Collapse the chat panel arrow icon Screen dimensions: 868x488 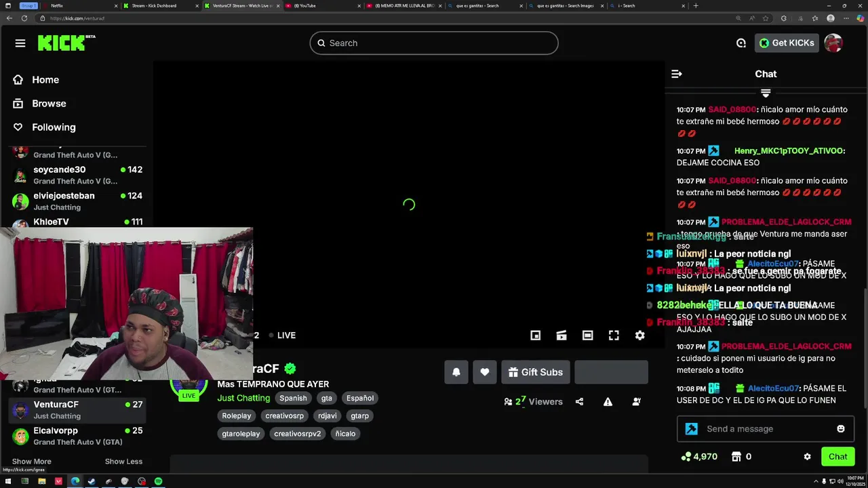click(x=676, y=74)
